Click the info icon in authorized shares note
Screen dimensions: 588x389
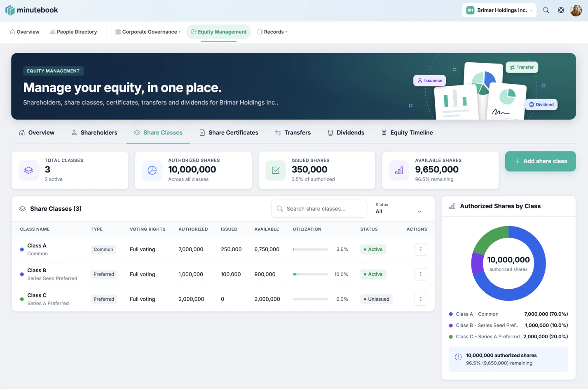click(x=458, y=357)
